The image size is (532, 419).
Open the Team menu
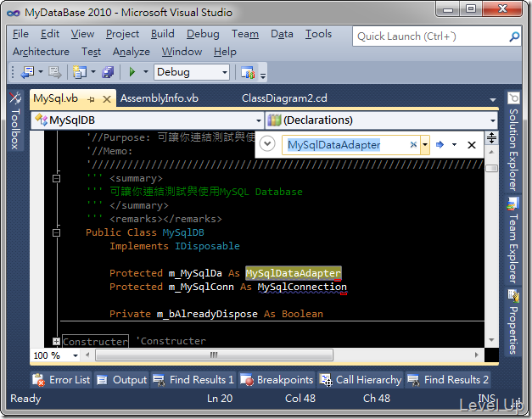(245, 34)
